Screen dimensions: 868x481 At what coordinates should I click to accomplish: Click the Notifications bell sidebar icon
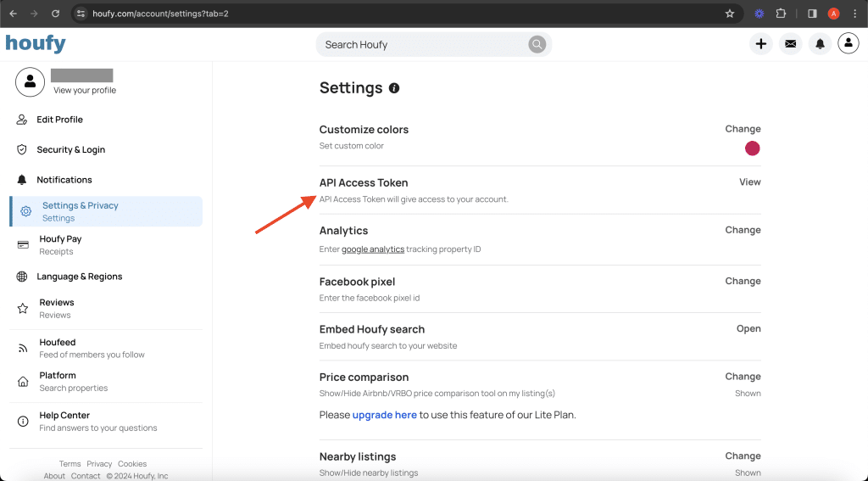pos(21,180)
